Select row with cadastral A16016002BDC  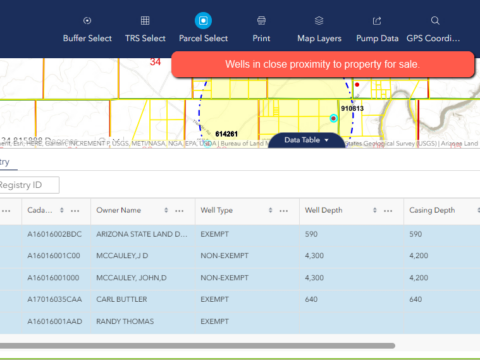[240, 234]
